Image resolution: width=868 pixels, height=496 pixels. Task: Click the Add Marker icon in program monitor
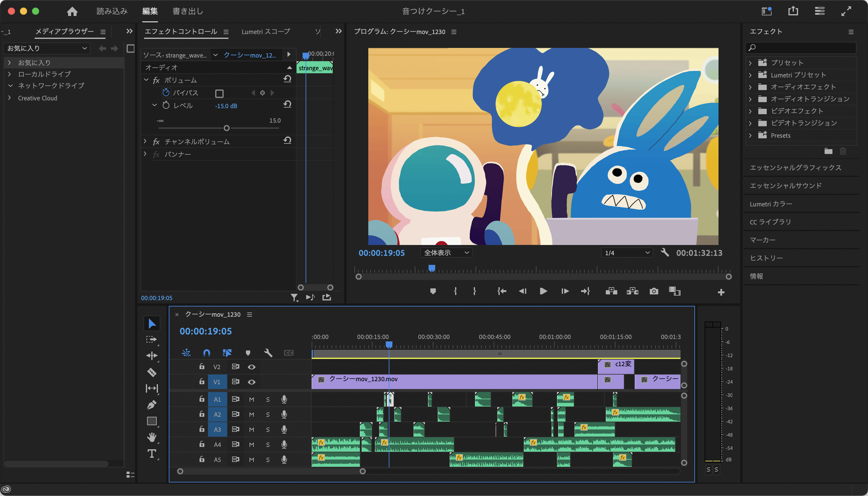click(432, 291)
